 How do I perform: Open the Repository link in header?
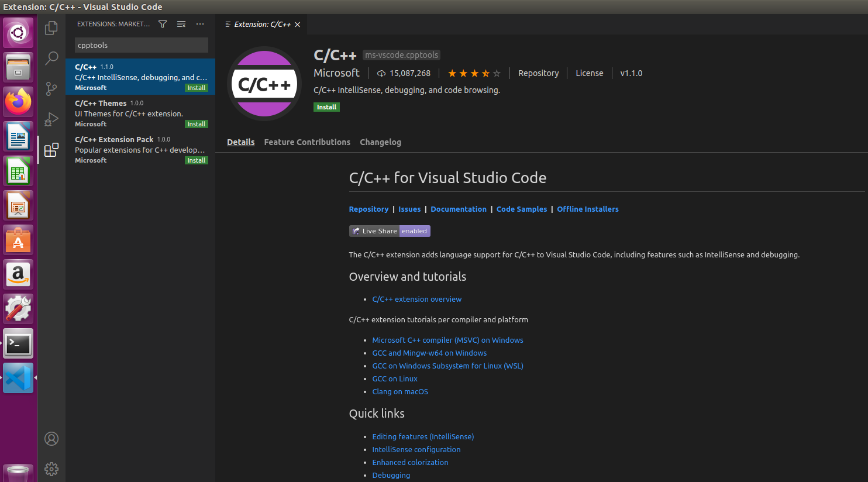pyautogui.click(x=538, y=73)
